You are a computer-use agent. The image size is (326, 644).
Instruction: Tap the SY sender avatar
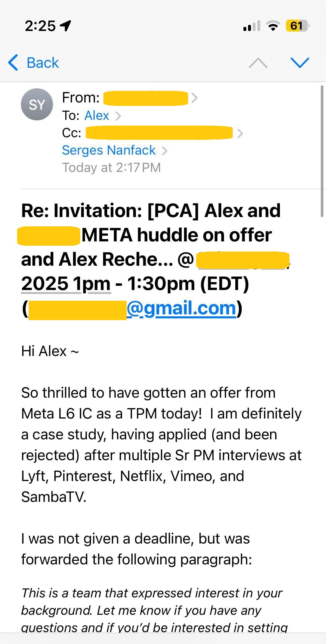pos(37,104)
